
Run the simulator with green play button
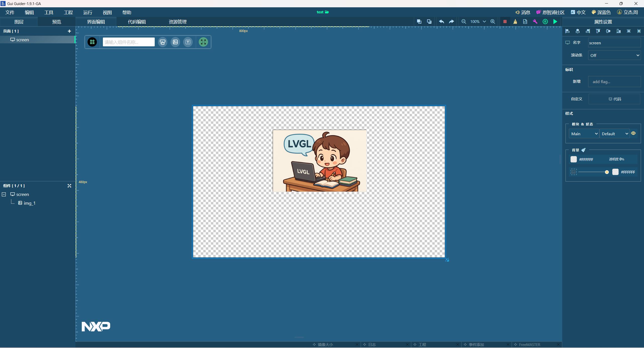point(555,22)
